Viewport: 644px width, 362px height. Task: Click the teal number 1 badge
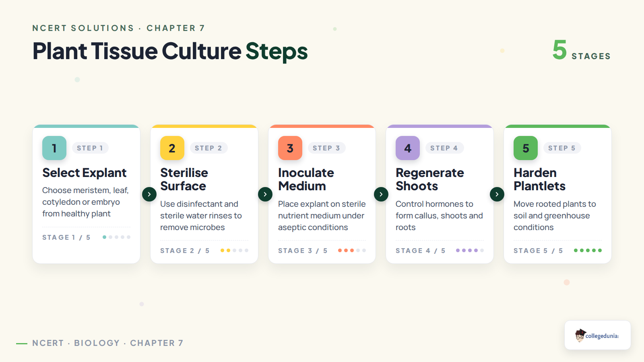tap(54, 148)
